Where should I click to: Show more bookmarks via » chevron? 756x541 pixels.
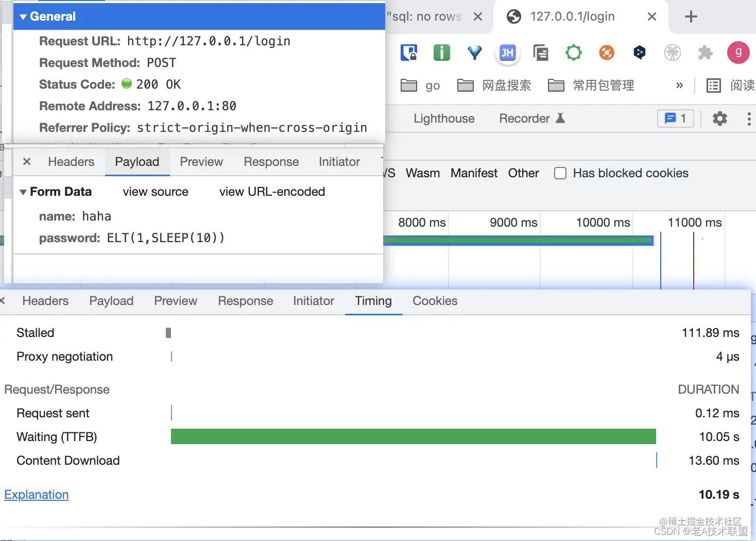click(679, 86)
